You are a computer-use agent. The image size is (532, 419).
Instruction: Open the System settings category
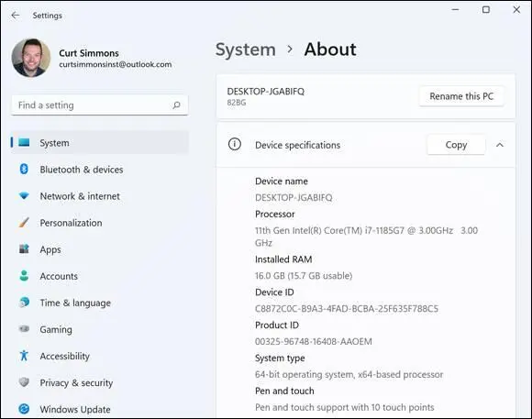(x=100, y=142)
